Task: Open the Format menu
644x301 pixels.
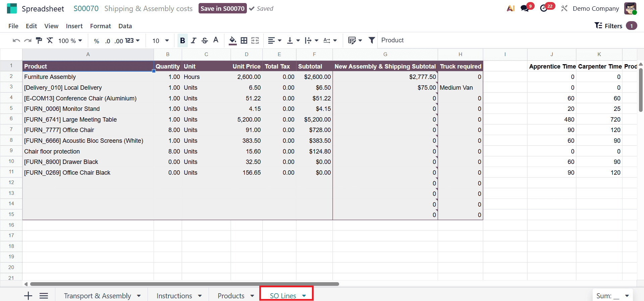Action: click(x=100, y=26)
